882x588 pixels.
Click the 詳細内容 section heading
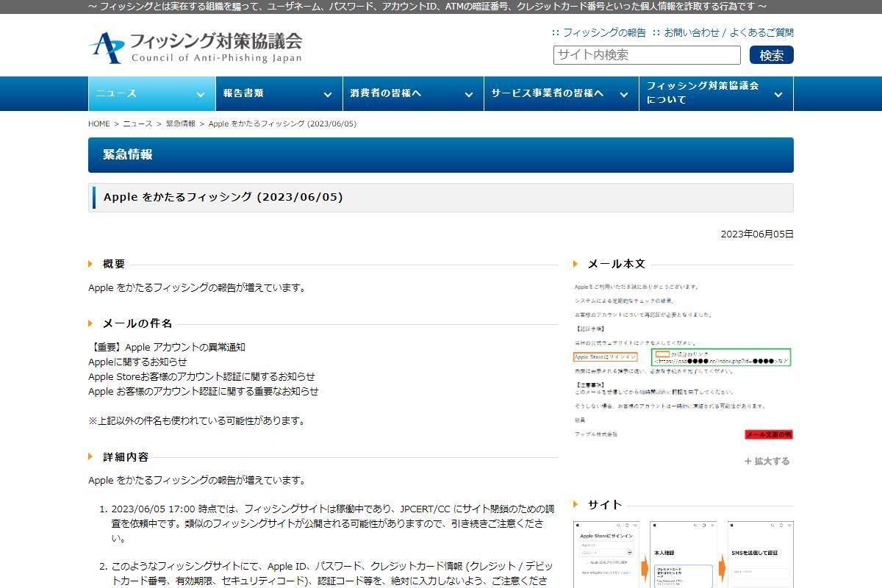tap(126, 457)
